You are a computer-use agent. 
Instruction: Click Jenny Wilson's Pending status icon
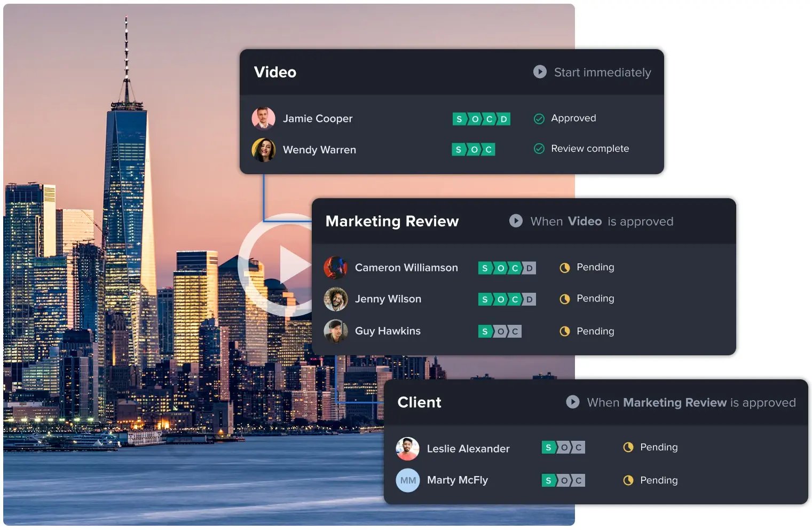pos(564,299)
